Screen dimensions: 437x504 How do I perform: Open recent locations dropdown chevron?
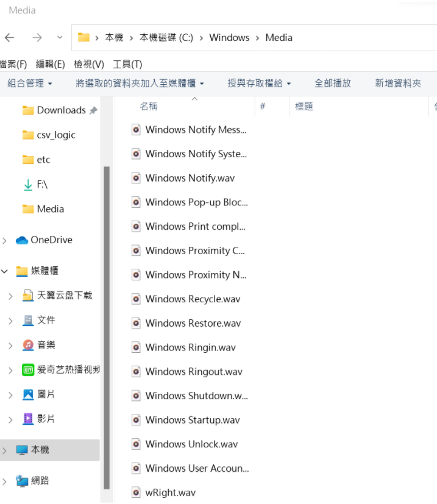click(x=59, y=38)
